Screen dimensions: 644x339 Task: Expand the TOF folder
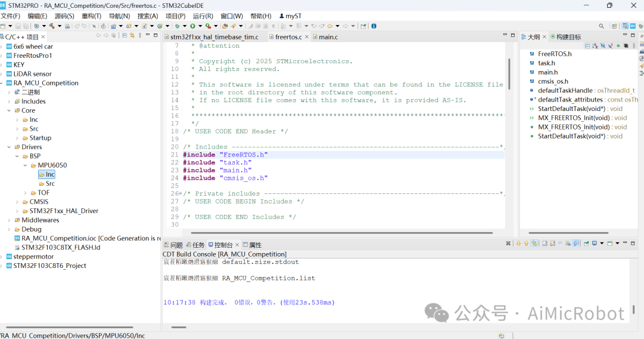[26, 192]
